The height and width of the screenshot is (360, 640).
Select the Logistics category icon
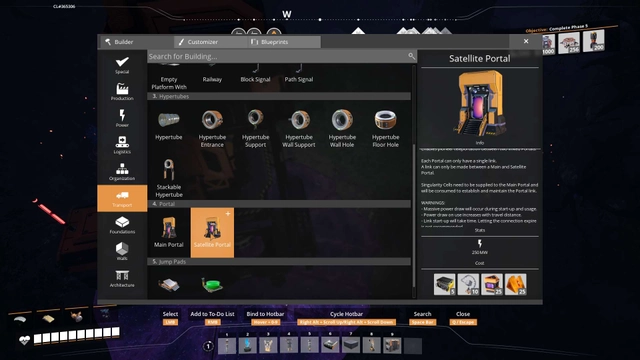[x=122, y=145]
